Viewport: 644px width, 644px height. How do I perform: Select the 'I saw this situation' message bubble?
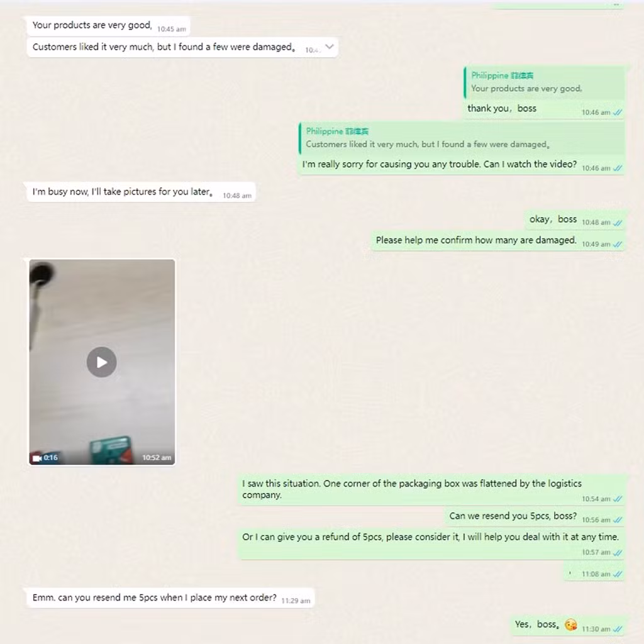tap(431, 489)
